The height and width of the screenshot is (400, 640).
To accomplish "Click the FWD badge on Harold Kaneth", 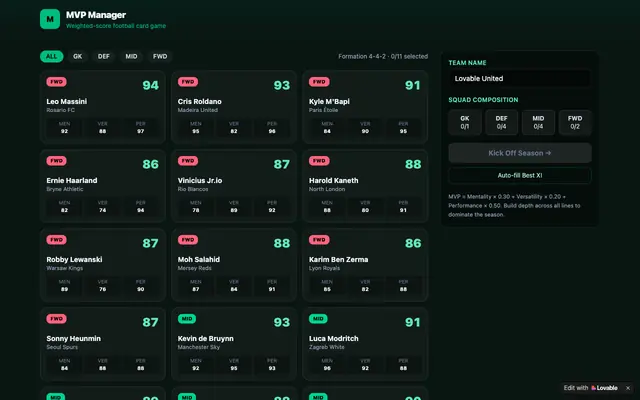I will (x=319, y=161).
